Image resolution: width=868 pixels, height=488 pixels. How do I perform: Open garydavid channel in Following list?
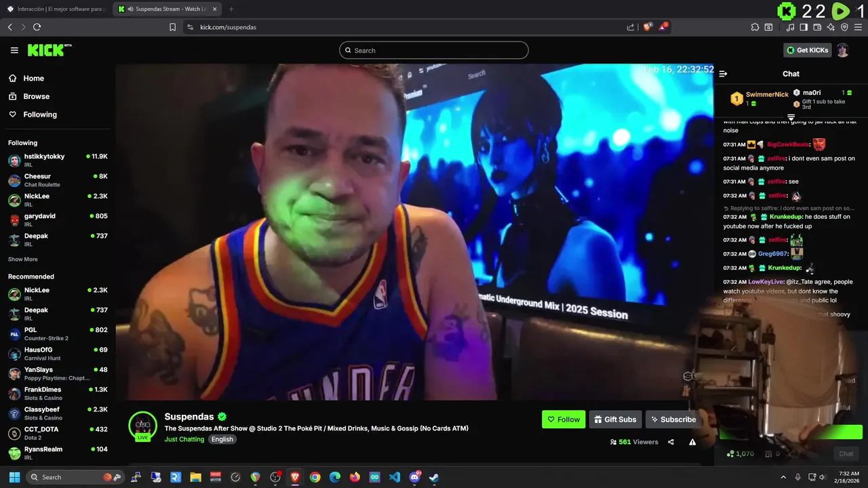[58, 220]
